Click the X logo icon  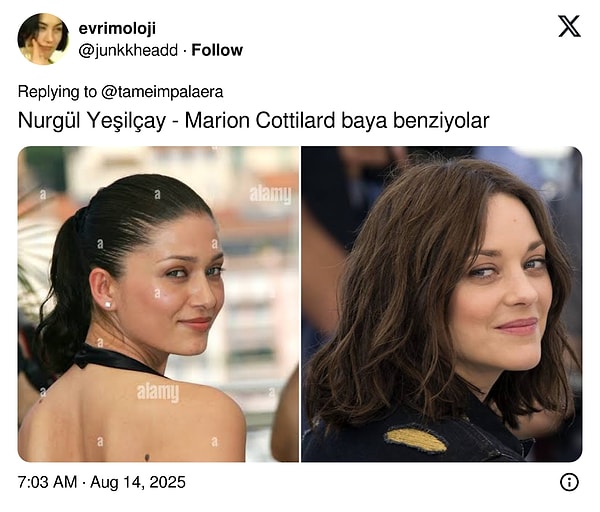569,26
